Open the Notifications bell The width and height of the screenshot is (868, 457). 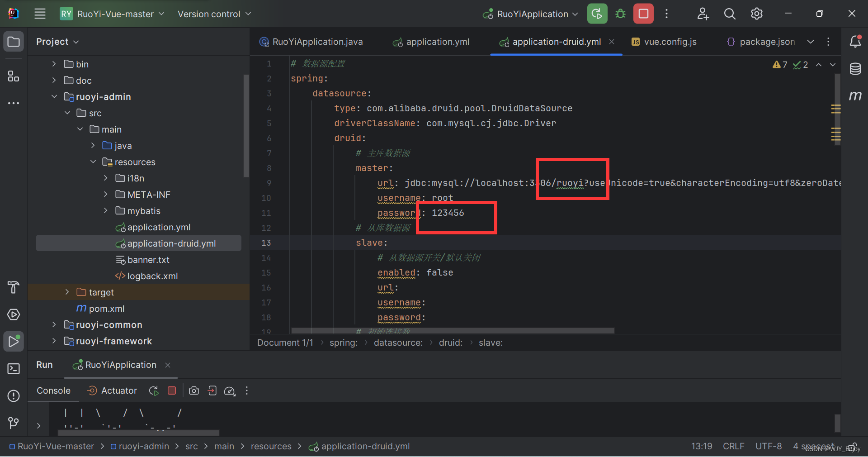[x=855, y=42]
